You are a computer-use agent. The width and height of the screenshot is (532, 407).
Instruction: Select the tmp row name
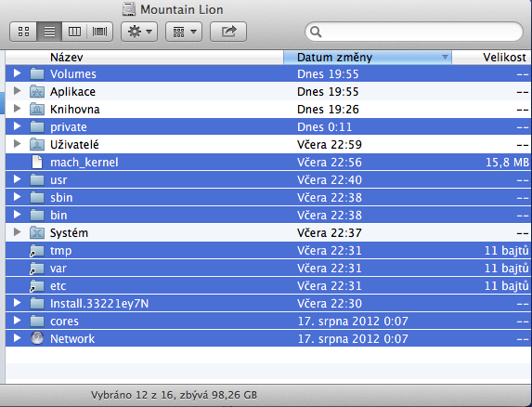point(60,251)
